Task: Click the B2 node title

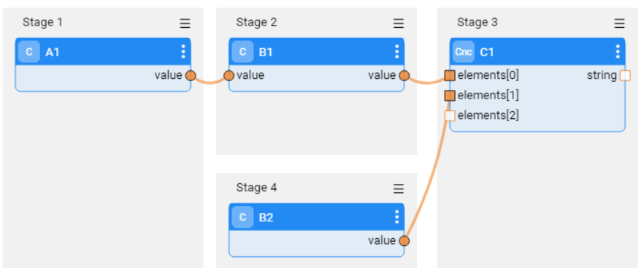Action: (266, 218)
